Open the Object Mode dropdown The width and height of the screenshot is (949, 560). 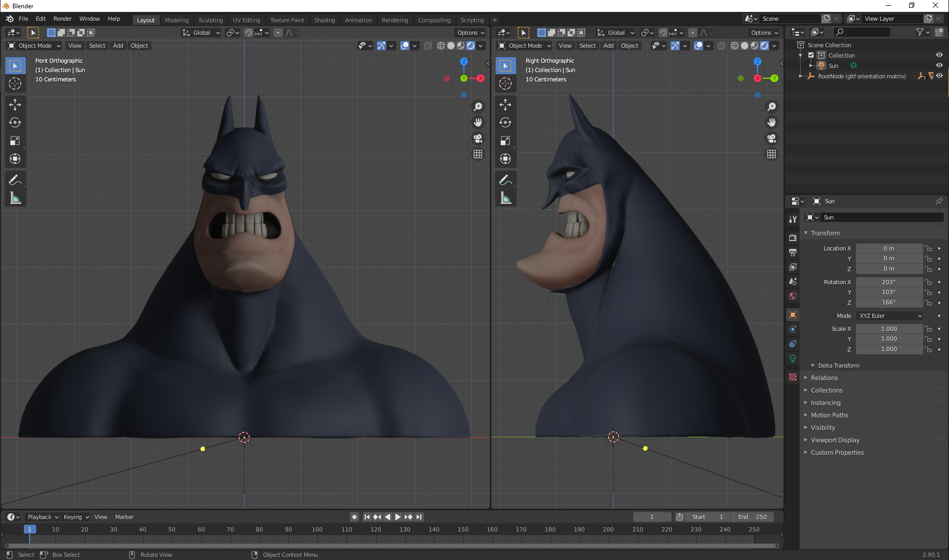tap(34, 46)
